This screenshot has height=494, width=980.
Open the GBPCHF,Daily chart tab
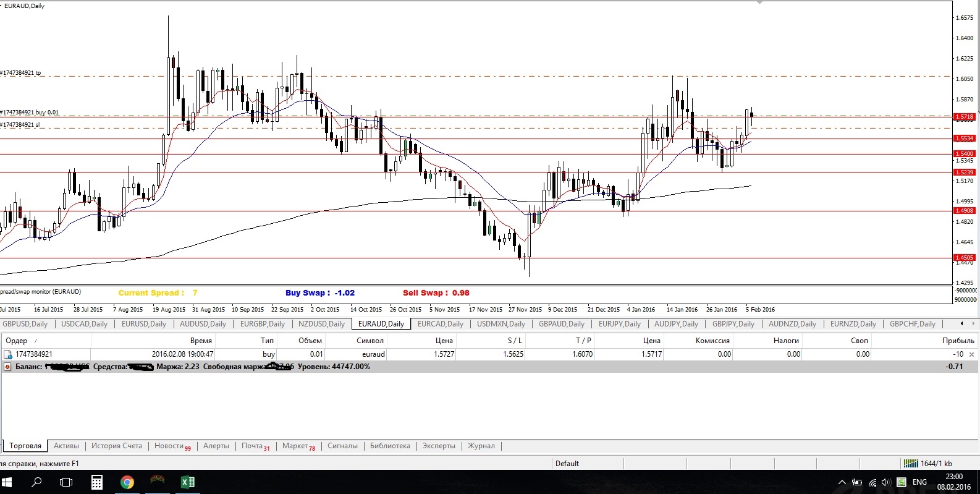(x=913, y=324)
